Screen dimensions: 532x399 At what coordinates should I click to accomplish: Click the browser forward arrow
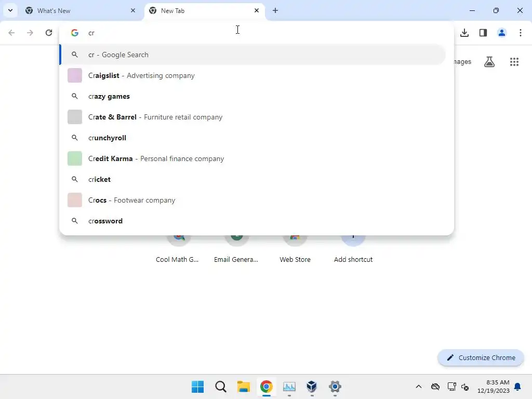(30, 33)
